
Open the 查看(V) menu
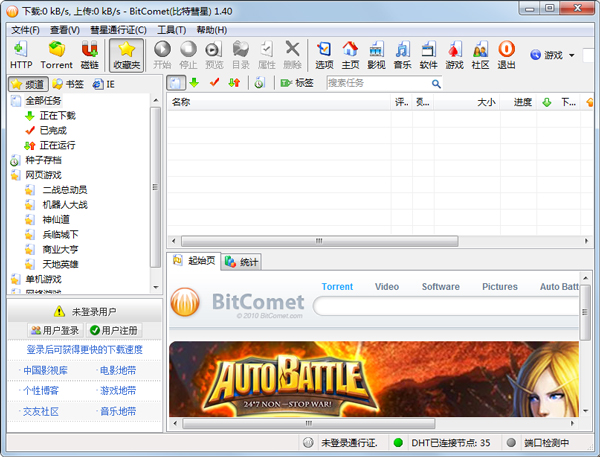65,30
